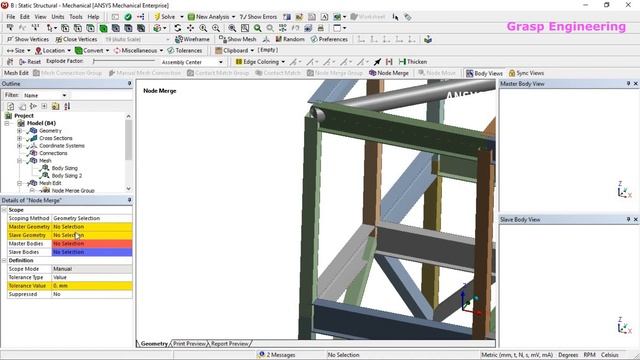Click the Show Vertices button

(28, 39)
